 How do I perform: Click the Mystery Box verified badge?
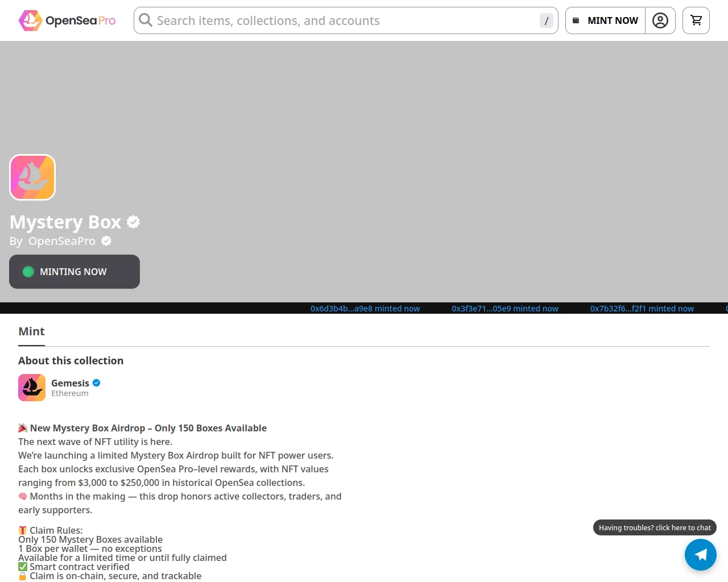click(134, 222)
